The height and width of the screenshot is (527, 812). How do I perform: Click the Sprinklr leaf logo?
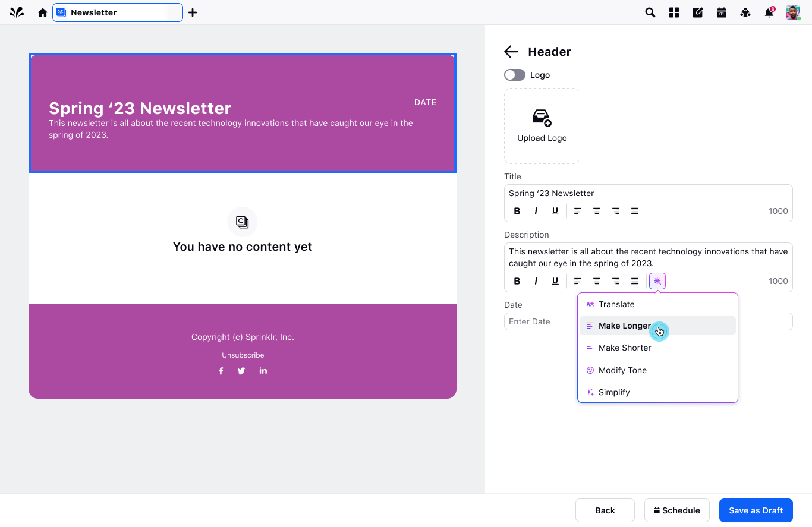tap(16, 12)
